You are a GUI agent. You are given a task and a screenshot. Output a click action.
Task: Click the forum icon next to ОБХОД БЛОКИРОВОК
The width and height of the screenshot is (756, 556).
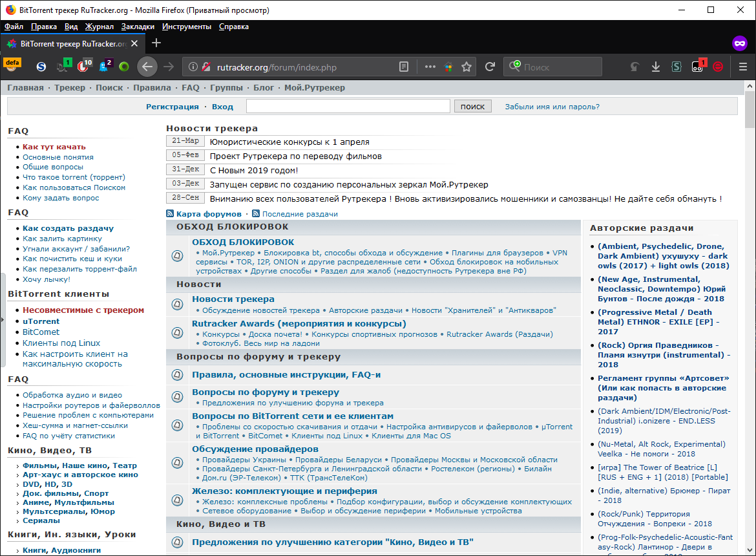(178, 255)
